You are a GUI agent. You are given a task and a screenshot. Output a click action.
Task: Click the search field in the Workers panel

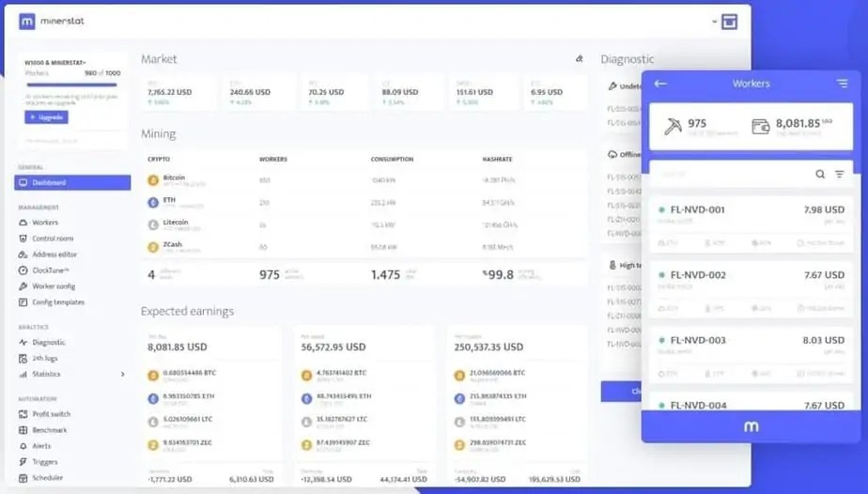[734, 175]
